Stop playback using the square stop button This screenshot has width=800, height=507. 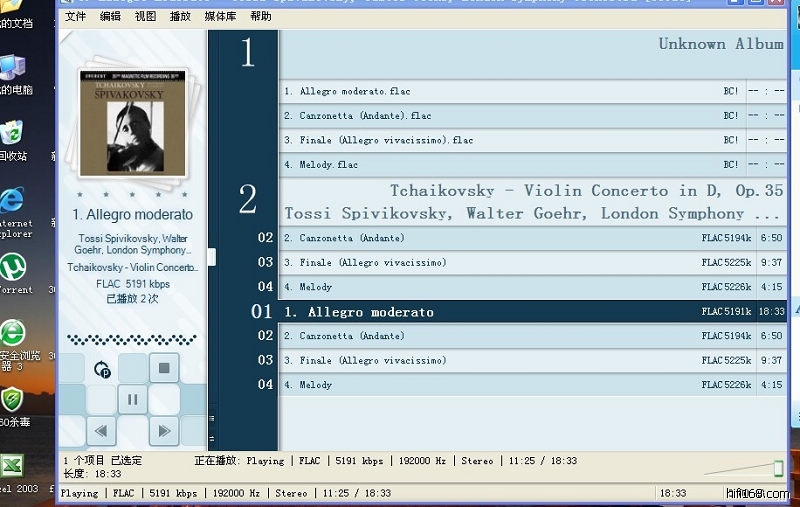pos(164,368)
